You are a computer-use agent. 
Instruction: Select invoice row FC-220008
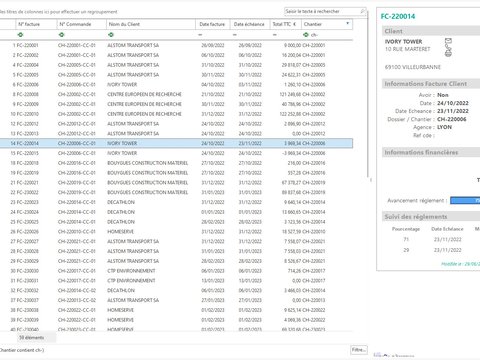(176, 94)
